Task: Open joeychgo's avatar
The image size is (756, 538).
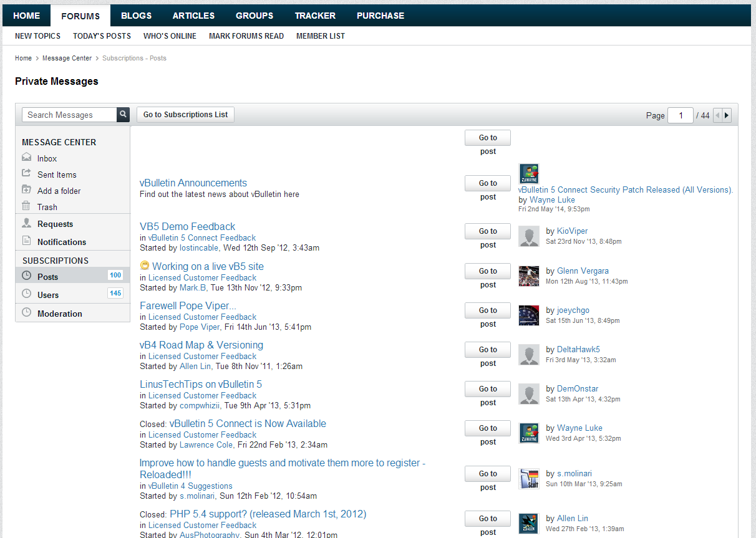Action: click(529, 315)
